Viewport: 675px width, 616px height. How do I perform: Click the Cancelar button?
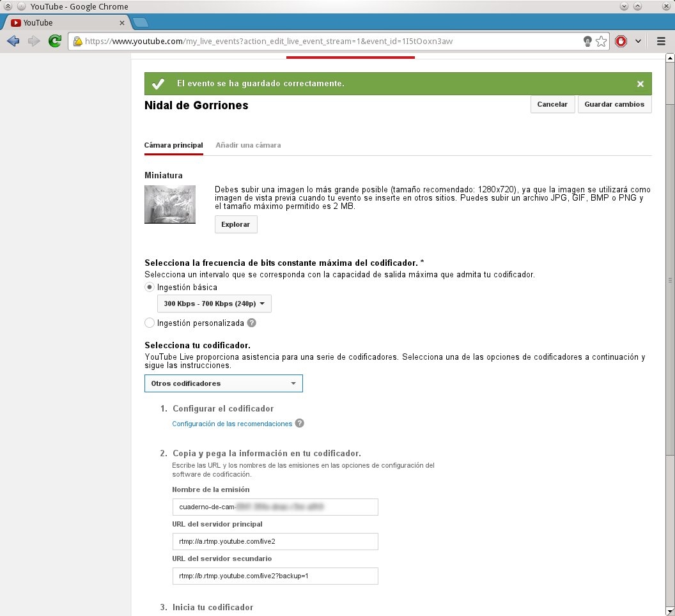(x=552, y=104)
